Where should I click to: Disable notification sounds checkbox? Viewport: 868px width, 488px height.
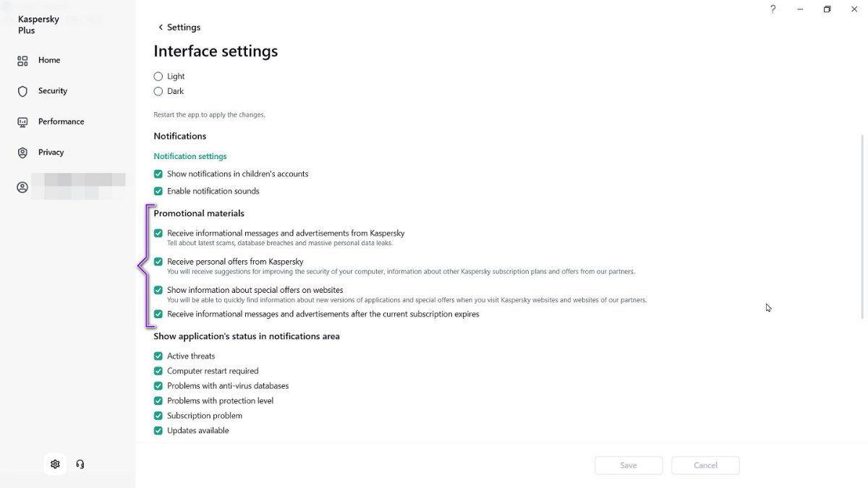point(158,192)
